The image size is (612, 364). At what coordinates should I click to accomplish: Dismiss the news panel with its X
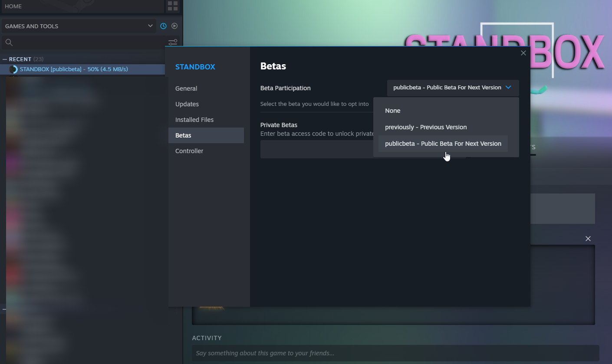[x=588, y=239]
